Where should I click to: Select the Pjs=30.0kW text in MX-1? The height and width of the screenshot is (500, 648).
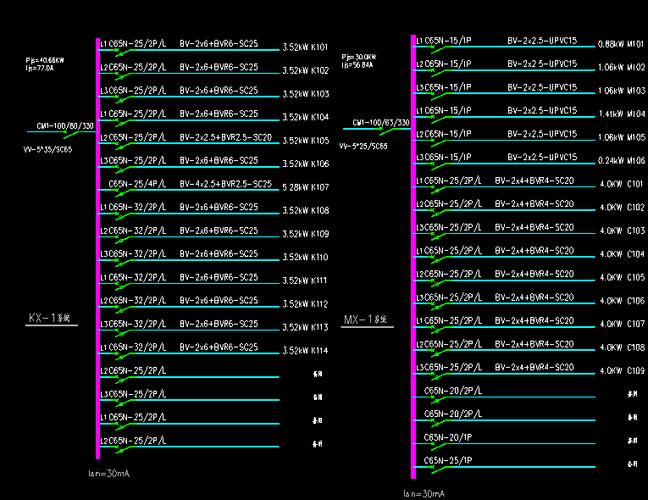[359, 56]
